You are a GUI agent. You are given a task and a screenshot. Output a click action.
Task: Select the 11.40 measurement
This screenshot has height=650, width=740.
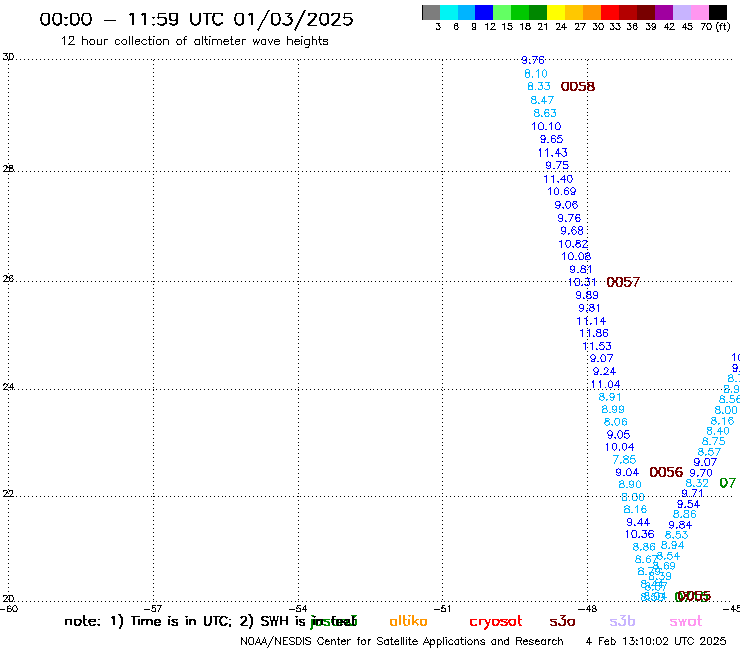point(558,179)
